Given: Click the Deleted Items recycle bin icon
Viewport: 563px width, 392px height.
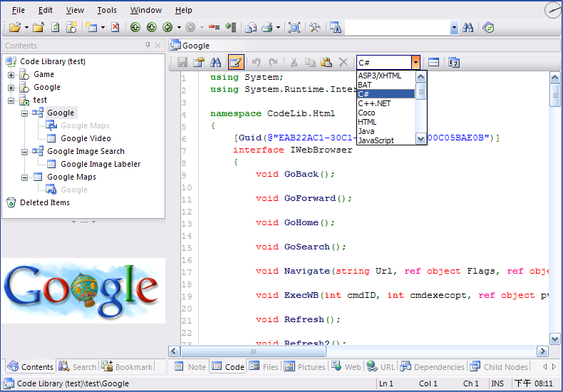Looking at the screenshot, I should [x=11, y=202].
